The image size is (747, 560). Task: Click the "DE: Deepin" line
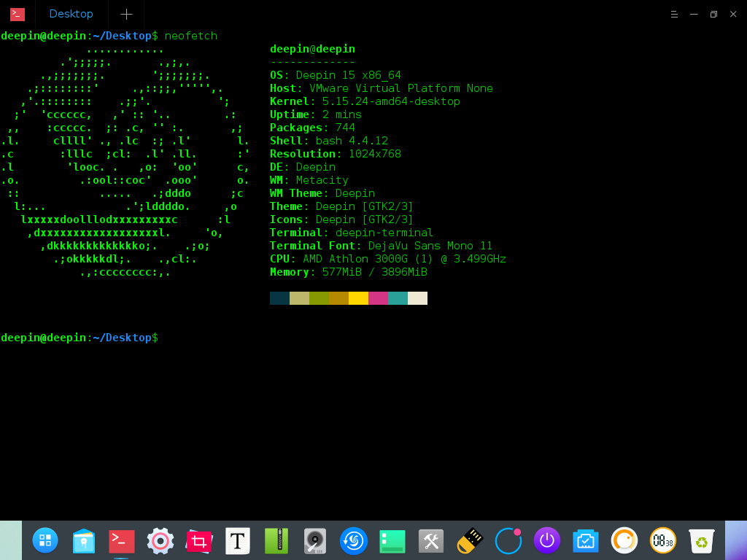[x=303, y=167]
